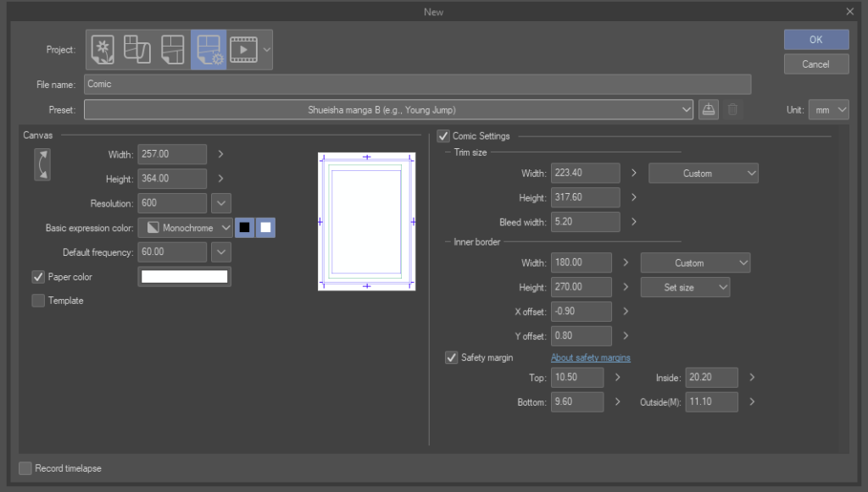Click the safety margin Top field 10.50
868x492 pixels.
pyautogui.click(x=576, y=378)
